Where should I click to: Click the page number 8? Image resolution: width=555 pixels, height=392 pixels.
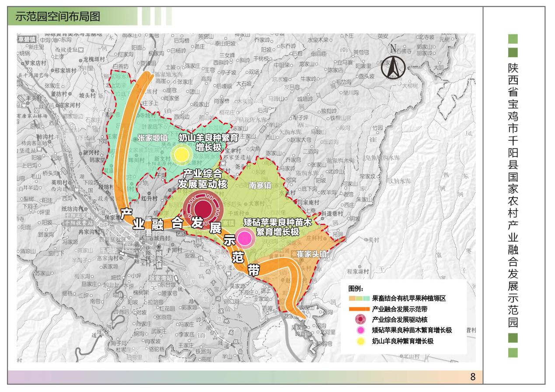(473, 377)
